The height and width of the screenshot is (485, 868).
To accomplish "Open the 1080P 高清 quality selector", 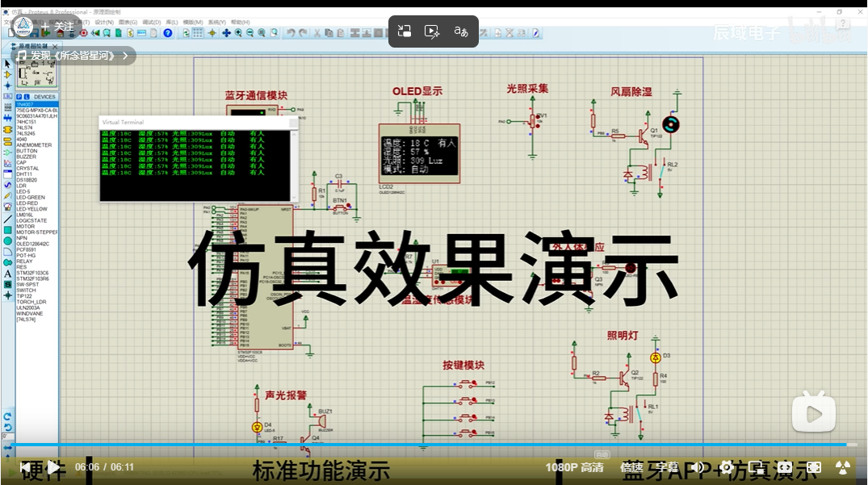I will (x=574, y=467).
